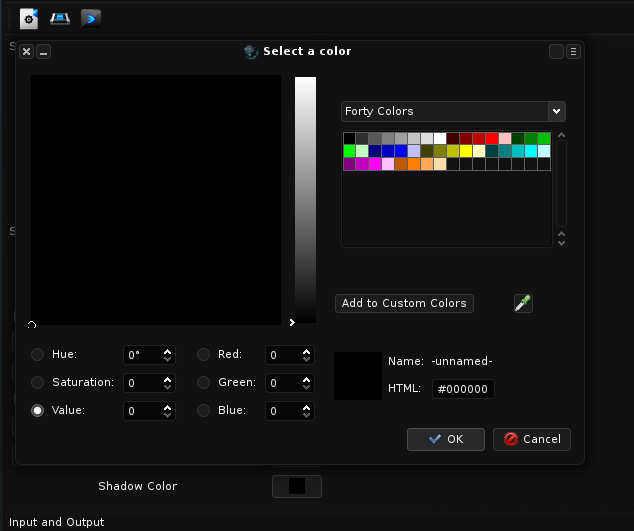Viewport: 634px width, 531px height.
Task: Minimize the Select a color dialog
Action: pyautogui.click(x=43, y=52)
